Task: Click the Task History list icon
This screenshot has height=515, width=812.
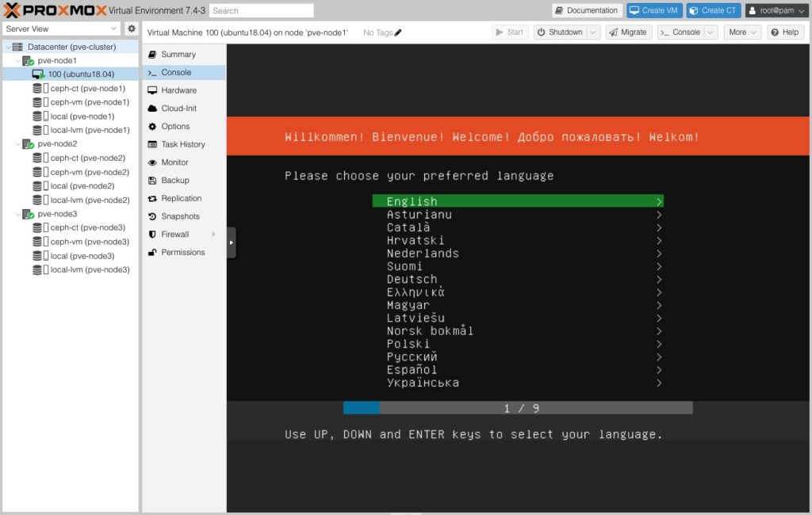Action: tap(152, 144)
